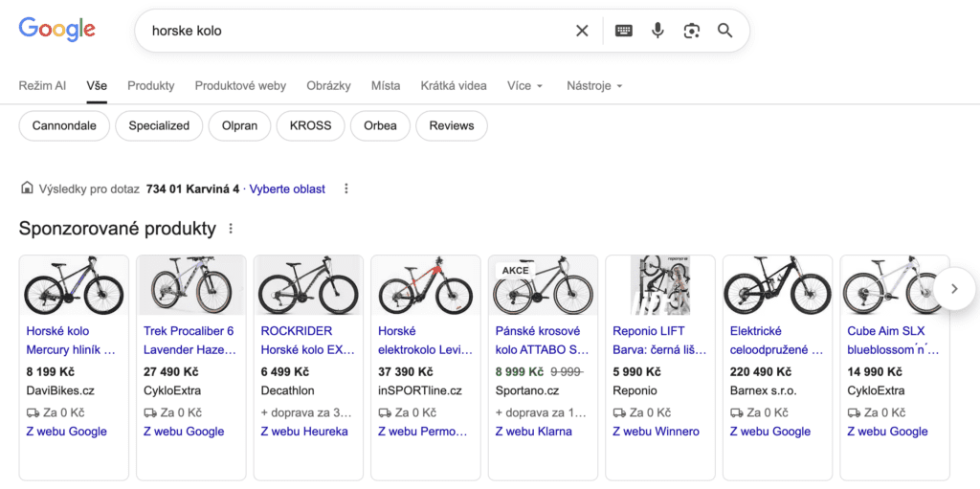980x489 pixels.
Task: Switch to the Obrázky tab
Action: click(328, 85)
